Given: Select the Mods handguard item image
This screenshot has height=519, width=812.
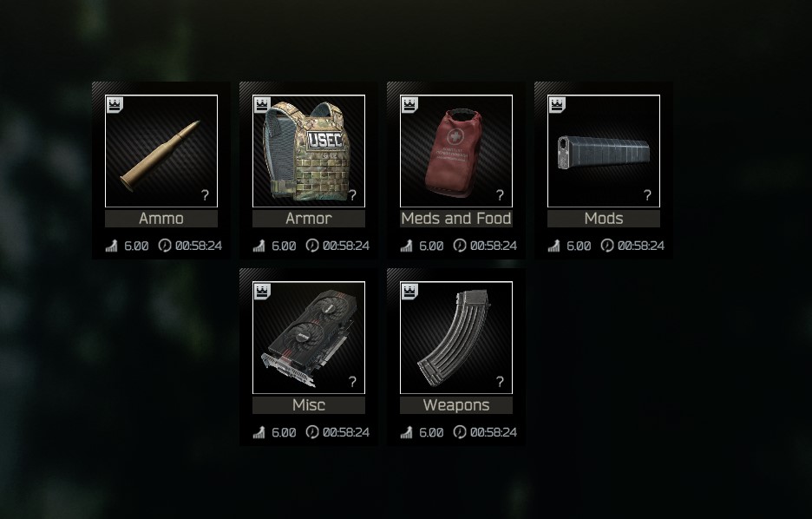Looking at the screenshot, I should [604, 151].
